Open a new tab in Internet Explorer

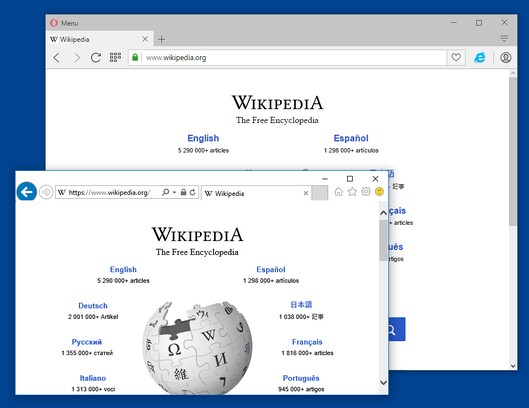pos(319,193)
